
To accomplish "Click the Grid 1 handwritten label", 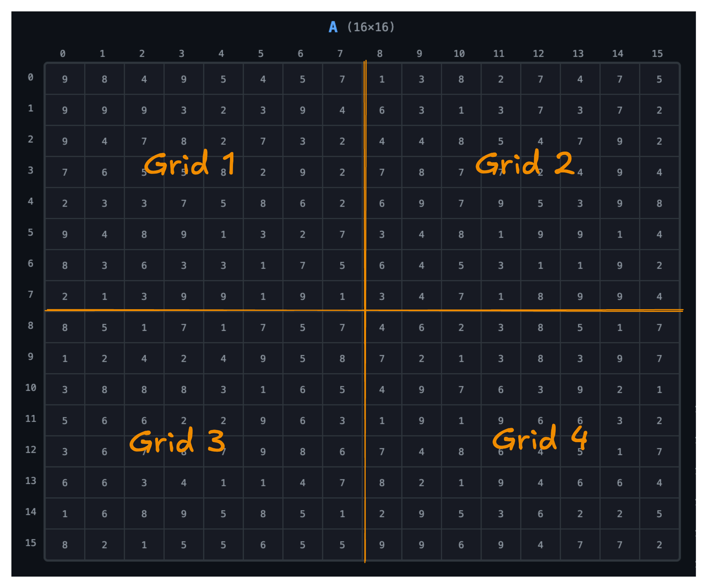I will tap(189, 163).
